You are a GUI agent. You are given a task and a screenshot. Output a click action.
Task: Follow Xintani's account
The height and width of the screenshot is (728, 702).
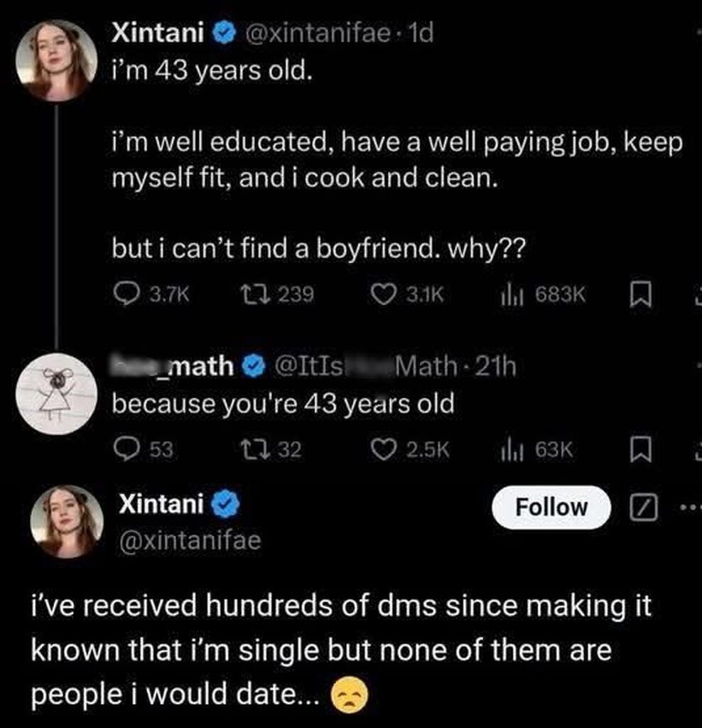pos(551,508)
